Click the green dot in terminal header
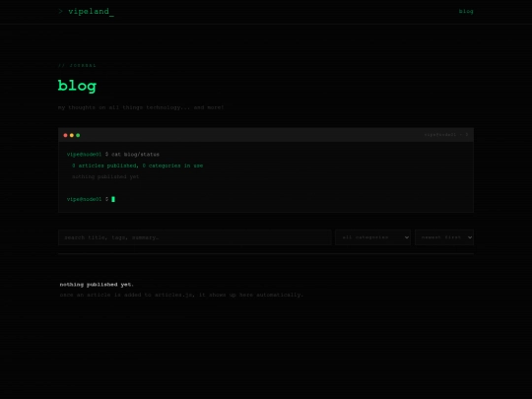The width and height of the screenshot is (532, 399). (x=78, y=135)
